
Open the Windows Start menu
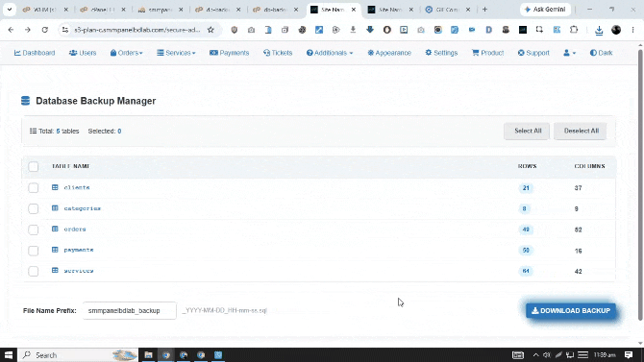tap(9, 355)
